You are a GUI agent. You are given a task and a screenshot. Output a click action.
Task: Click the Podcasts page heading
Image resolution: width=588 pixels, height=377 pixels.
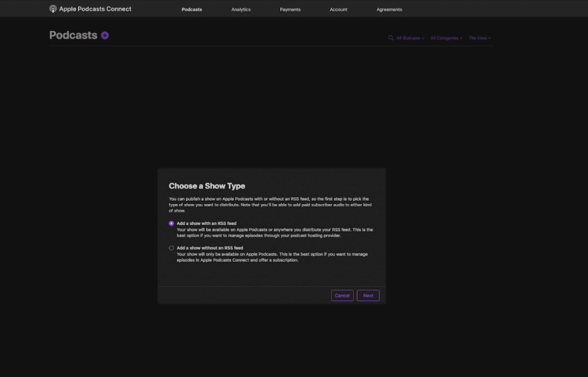point(73,35)
